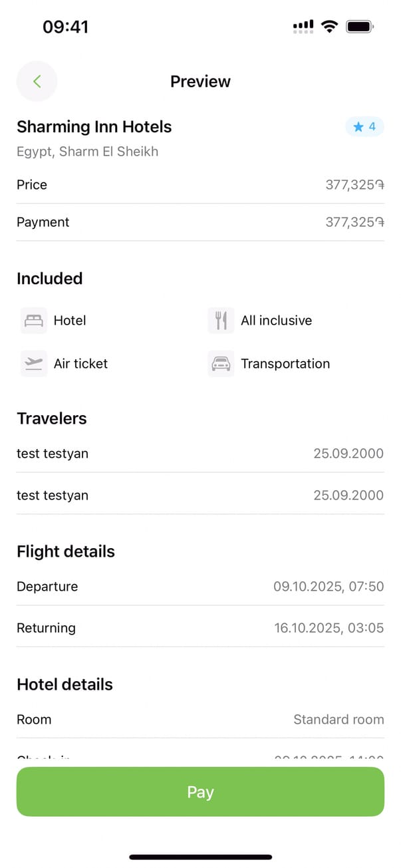Click the Transportation car icon
Viewport: 401px width, 868px height.
(x=221, y=364)
